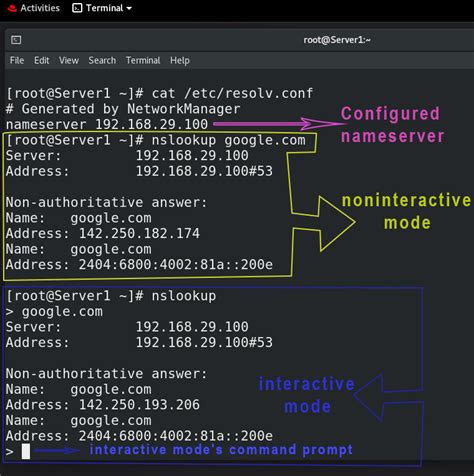Open the Help menu
The width and height of the screenshot is (474, 476).
point(180,60)
